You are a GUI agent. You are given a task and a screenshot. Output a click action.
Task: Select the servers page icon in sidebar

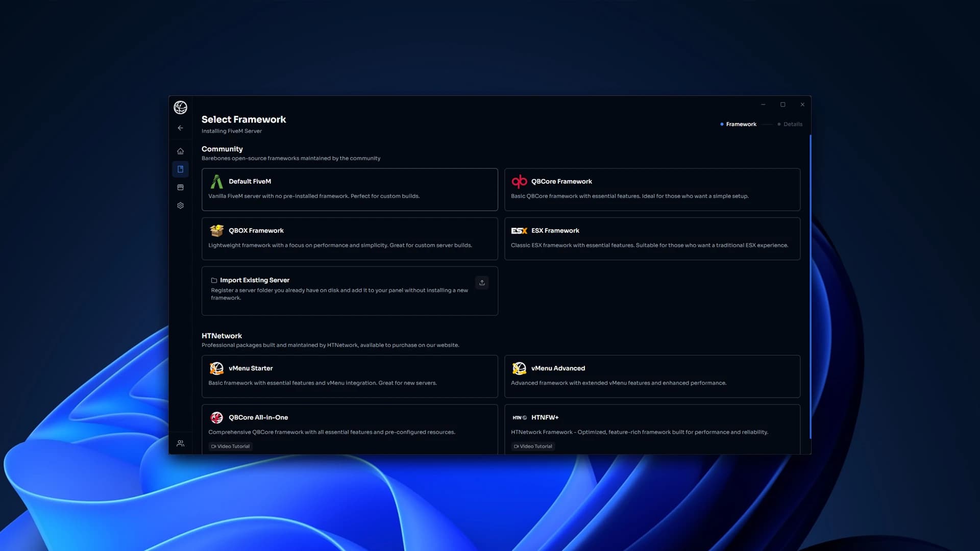click(x=180, y=169)
